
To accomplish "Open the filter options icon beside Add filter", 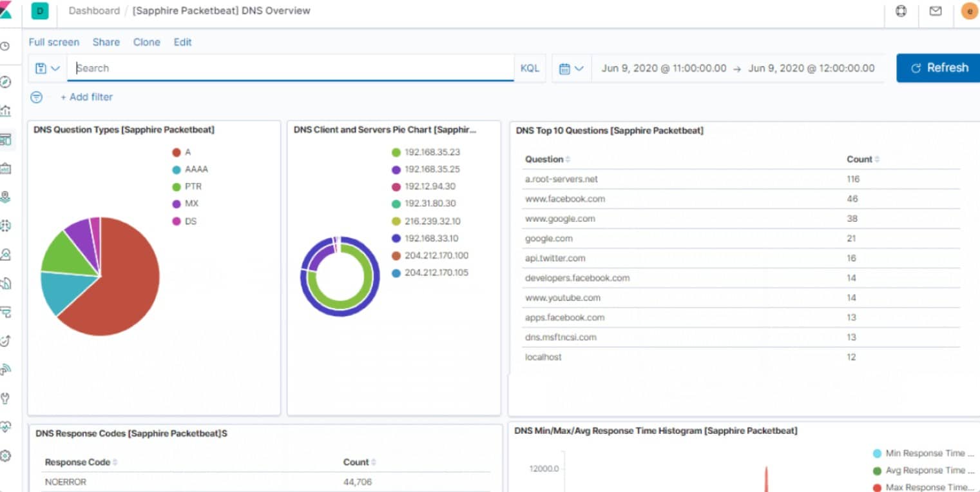I will pos(37,97).
